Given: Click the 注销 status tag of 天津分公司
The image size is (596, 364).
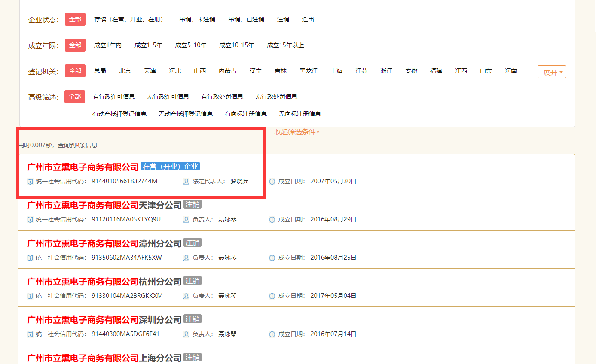Looking at the screenshot, I should coord(192,204).
